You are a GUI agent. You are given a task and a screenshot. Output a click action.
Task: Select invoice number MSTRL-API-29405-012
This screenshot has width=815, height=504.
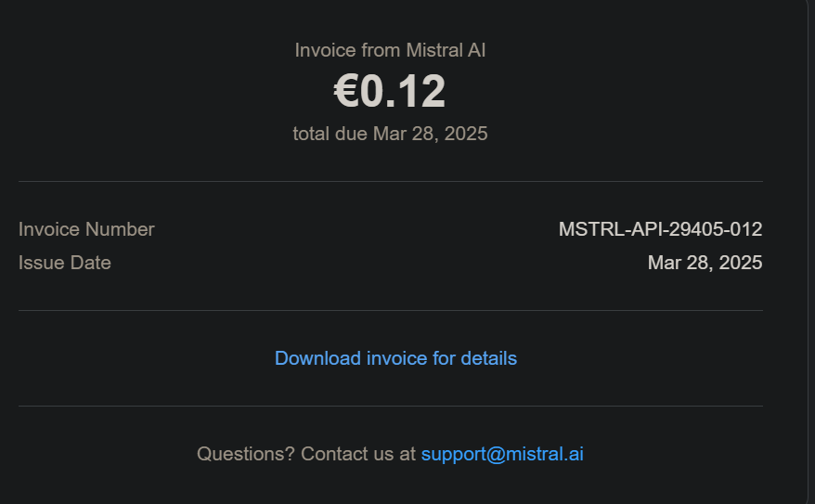click(x=660, y=229)
